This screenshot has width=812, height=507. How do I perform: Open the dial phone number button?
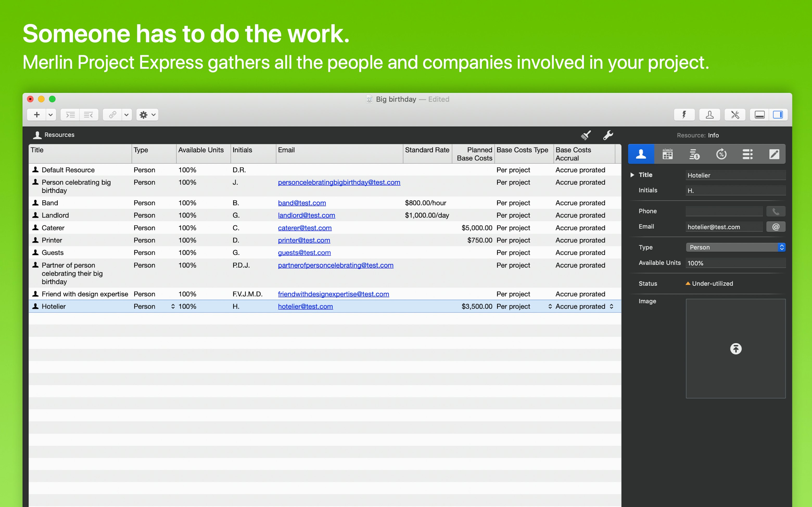pyautogui.click(x=776, y=211)
